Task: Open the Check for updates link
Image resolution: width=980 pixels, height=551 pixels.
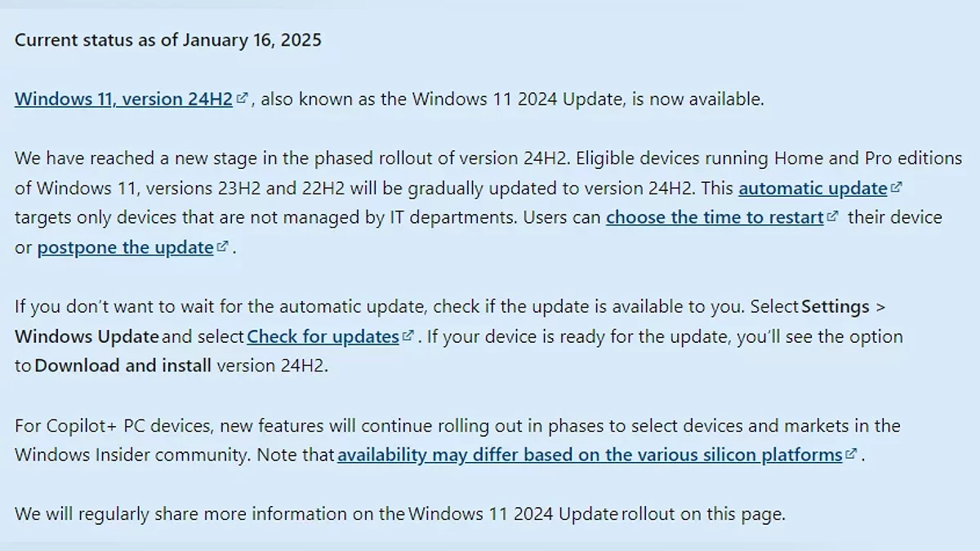Action: coord(322,336)
